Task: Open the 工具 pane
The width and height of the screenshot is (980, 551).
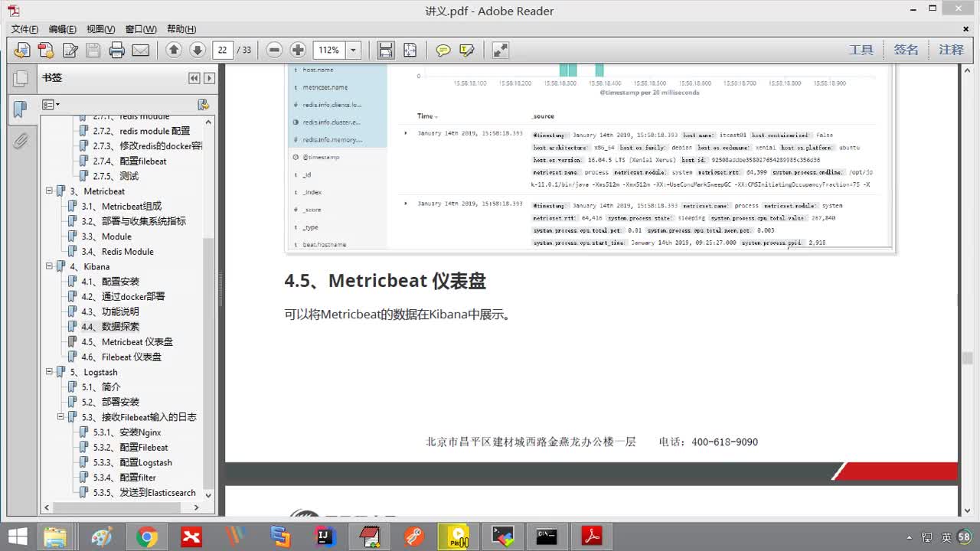Action: coord(861,50)
